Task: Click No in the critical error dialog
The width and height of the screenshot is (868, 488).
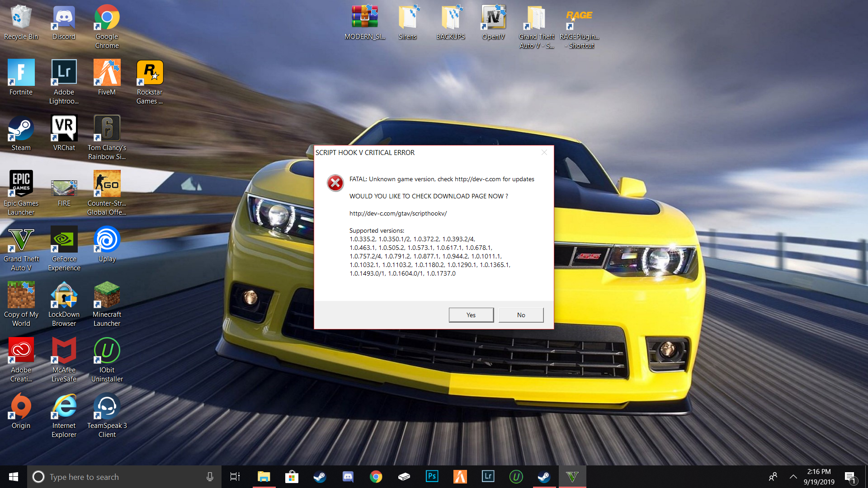Action: (521, 315)
